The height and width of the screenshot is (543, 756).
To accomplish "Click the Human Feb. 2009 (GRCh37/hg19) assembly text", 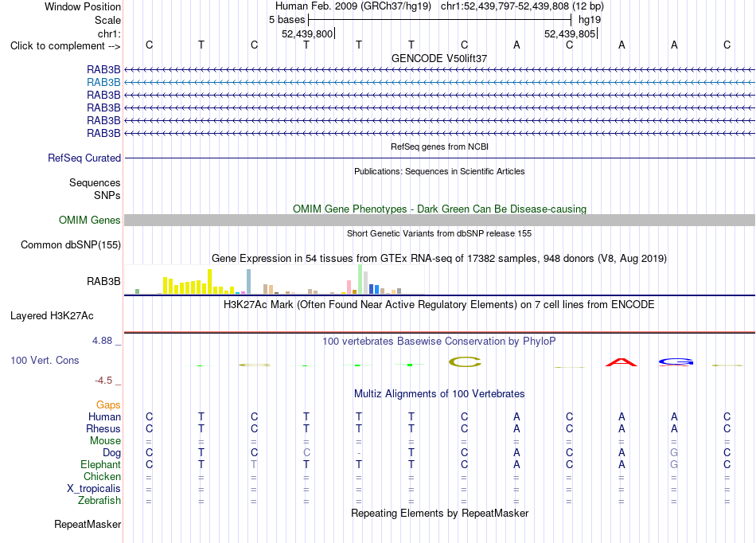I will click(x=355, y=6).
